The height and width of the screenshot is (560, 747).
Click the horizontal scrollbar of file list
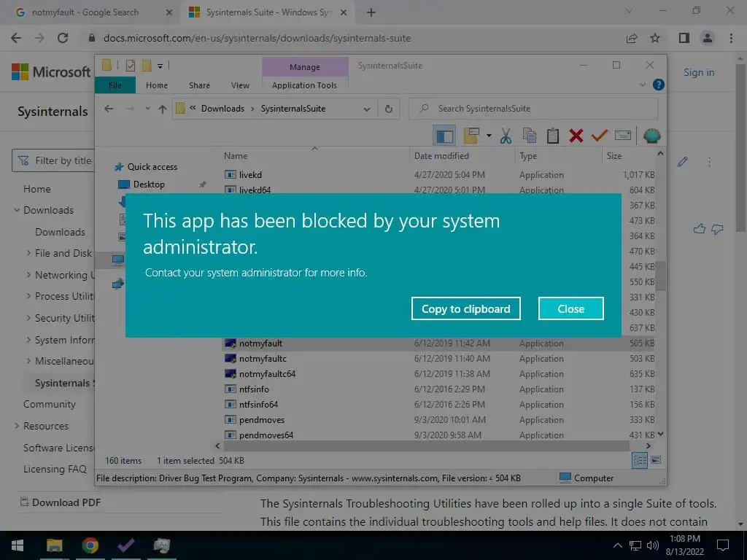point(426,446)
